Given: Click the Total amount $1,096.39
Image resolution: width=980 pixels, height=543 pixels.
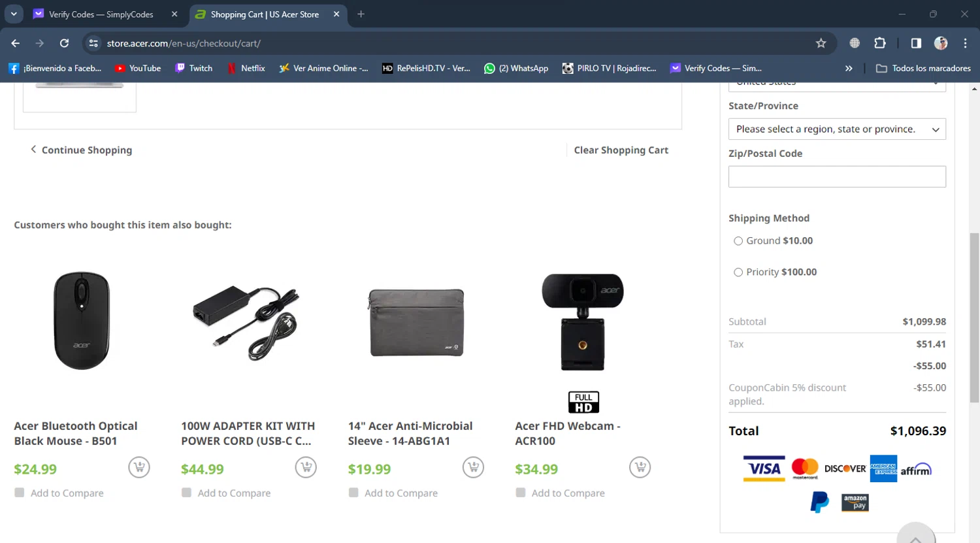Looking at the screenshot, I should pos(918,431).
